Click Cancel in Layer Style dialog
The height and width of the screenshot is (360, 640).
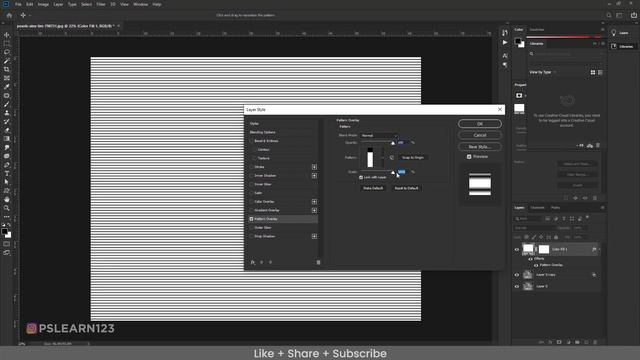tap(480, 135)
